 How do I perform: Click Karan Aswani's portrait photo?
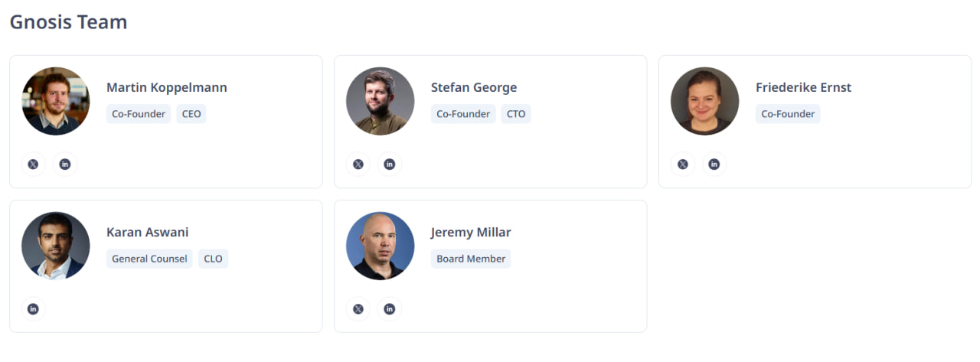pyautogui.click(x=56, y=246)
